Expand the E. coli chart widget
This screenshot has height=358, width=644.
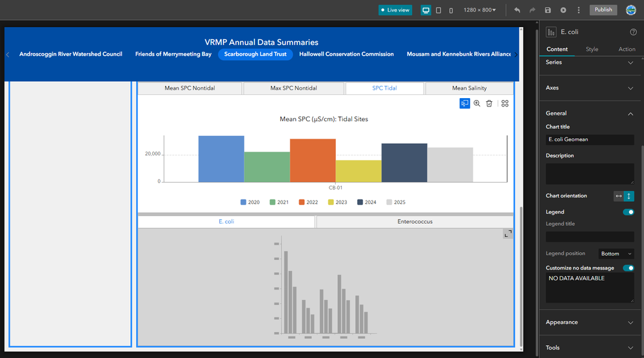[x=508, y=234]
